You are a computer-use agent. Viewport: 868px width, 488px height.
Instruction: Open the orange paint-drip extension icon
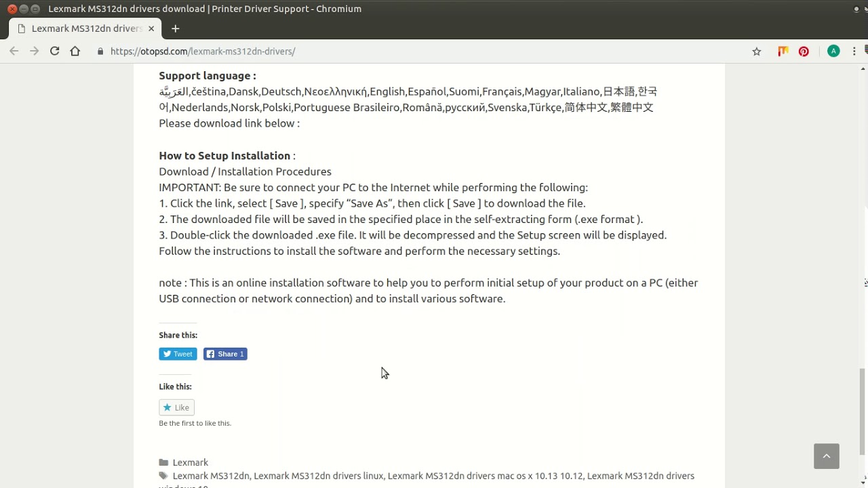tap(783, 52)
